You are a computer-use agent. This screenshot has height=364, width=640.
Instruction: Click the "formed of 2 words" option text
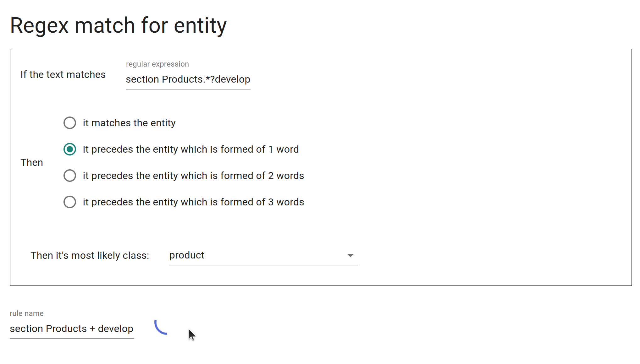point(193,176)
